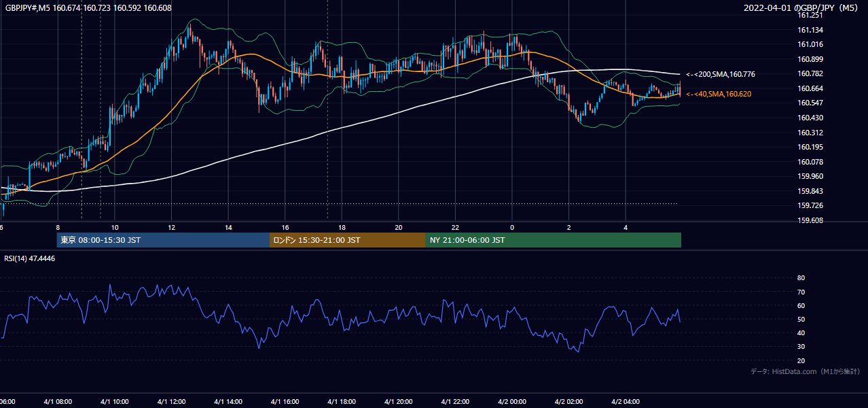This screenshot has width=868, height=408.
Task: Click the '4/1 10:00' date axis label
Action: [x=114, y=402]
